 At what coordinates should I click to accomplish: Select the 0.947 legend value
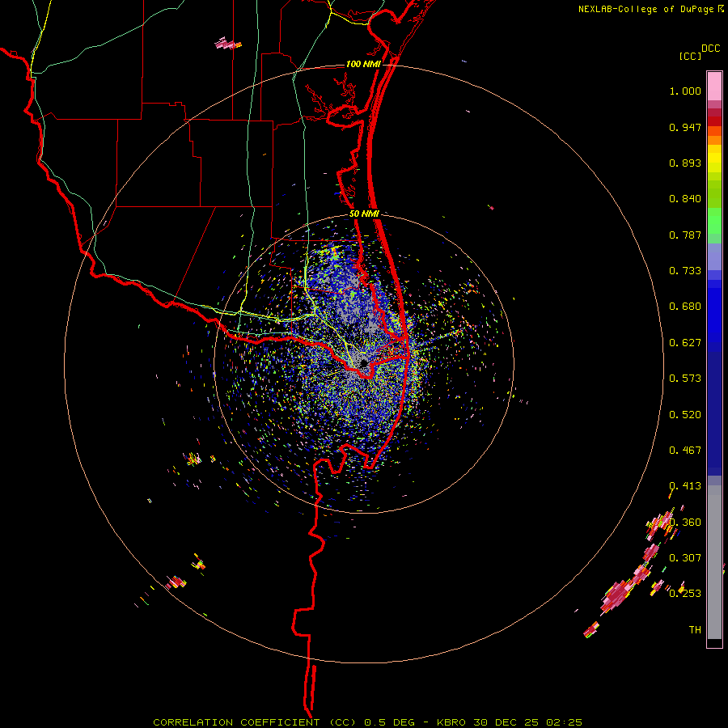coord(685,127)
